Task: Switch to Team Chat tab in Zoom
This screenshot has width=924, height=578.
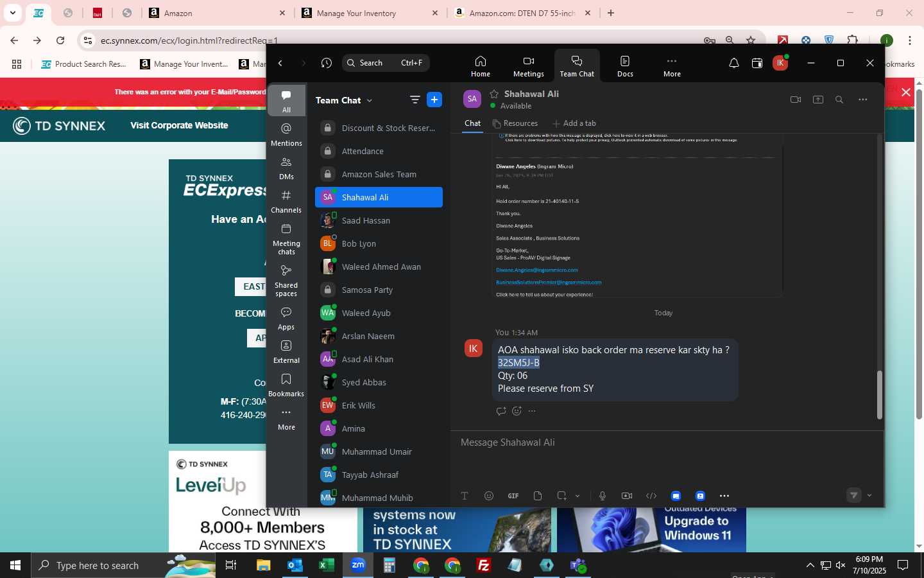Action: 577,66
